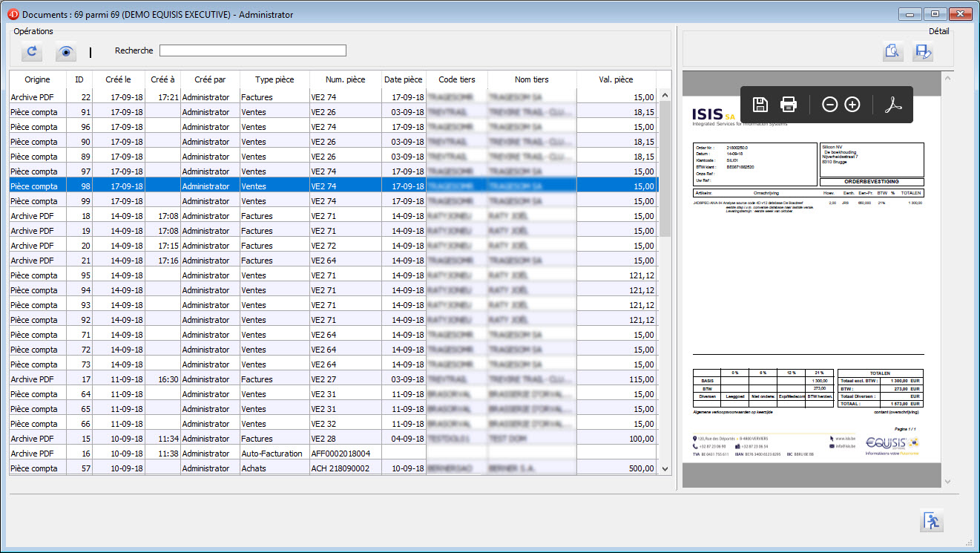
Task: Zoom in on the PDF preview
Action: pyautogui.click(x=852, y=105)
